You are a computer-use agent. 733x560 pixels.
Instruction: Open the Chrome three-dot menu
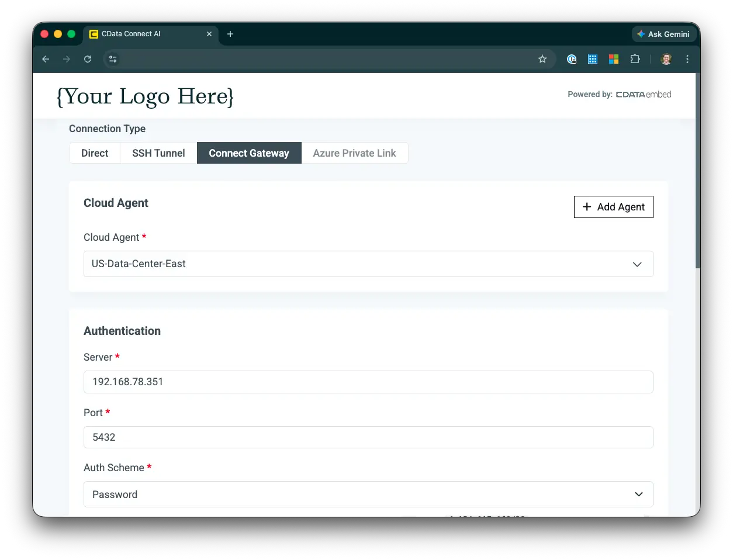click(x=687, y=59)
